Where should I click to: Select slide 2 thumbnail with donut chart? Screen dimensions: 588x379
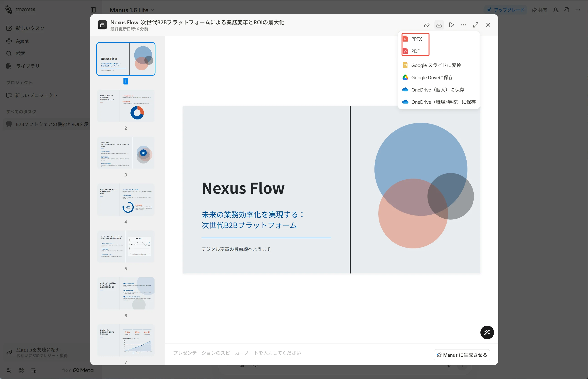click(126, 106)
